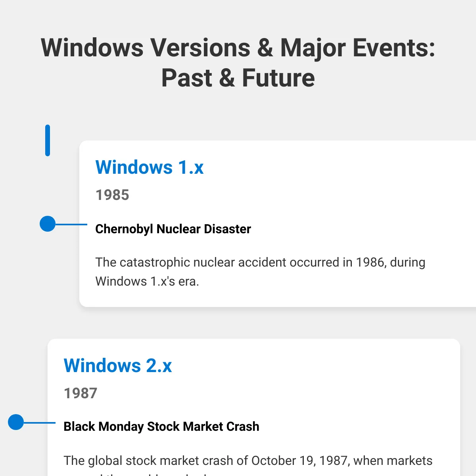Image resolution: width=476 pixels, height=476 pixels.
Task: Click October 19, 1987 in the crash text
Action: 300,461
